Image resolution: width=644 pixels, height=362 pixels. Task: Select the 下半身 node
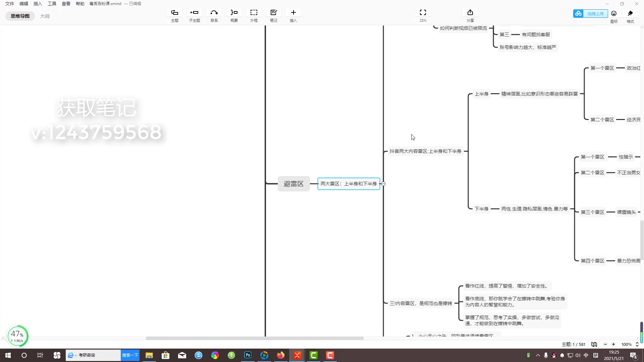(481, 209)
